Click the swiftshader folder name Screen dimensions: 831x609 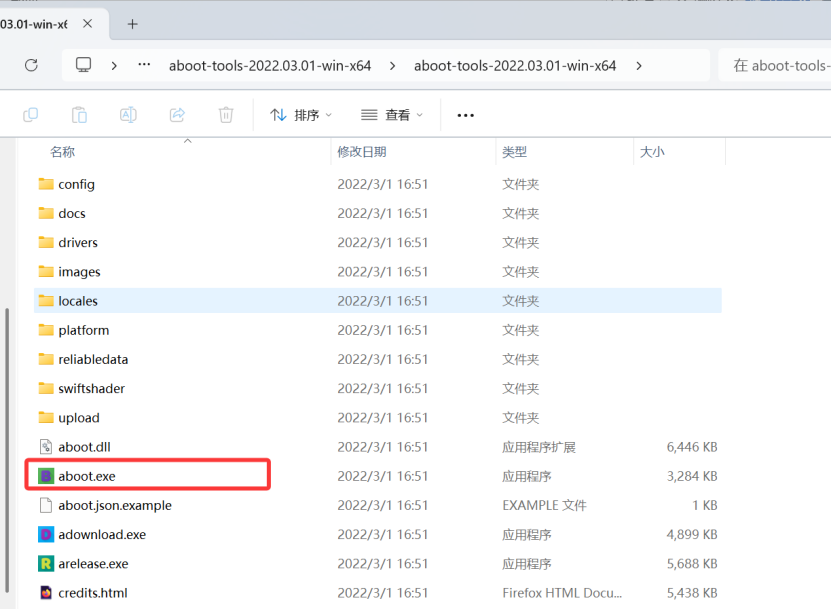(91, 388)
